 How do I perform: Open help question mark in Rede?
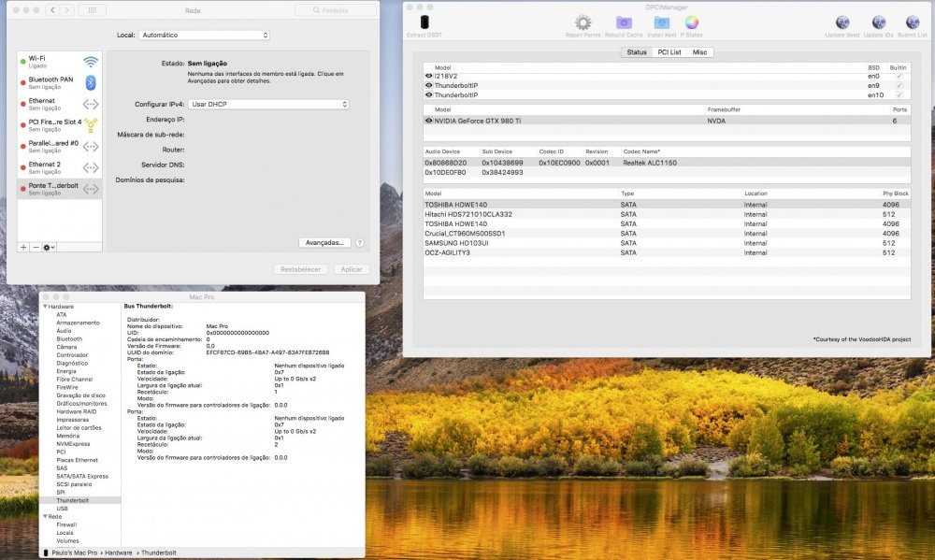pyautogui.click(x=360, y=243)
